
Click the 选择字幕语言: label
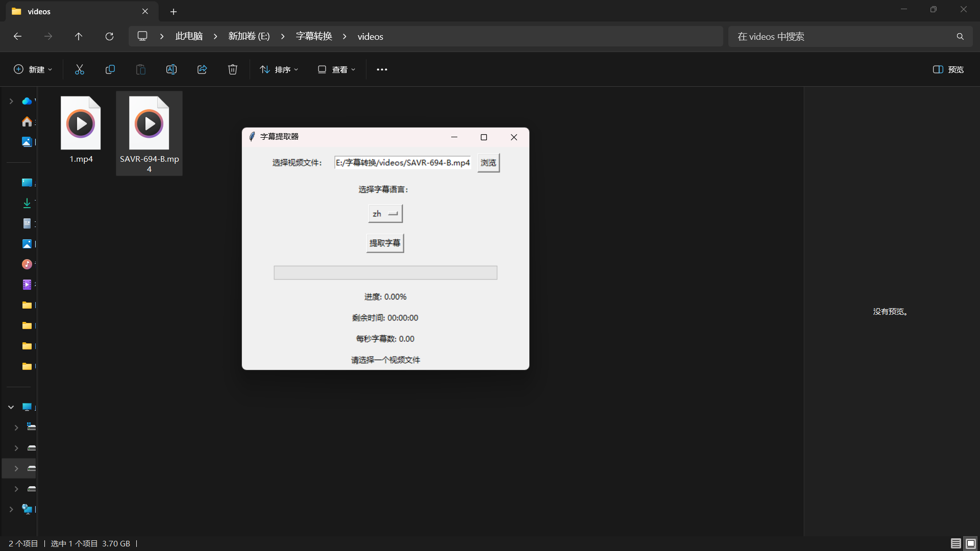[x=383, y=189]
